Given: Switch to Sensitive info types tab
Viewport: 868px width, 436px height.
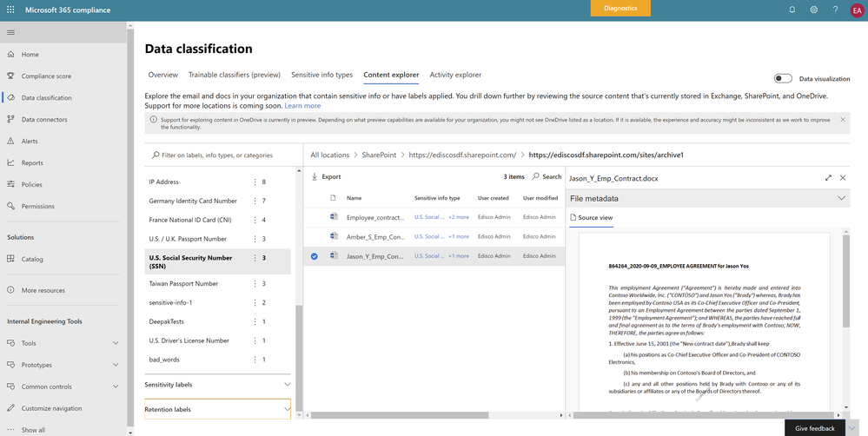Looking at the screenshot, I should pyautogui.click(x=321, y=75).
